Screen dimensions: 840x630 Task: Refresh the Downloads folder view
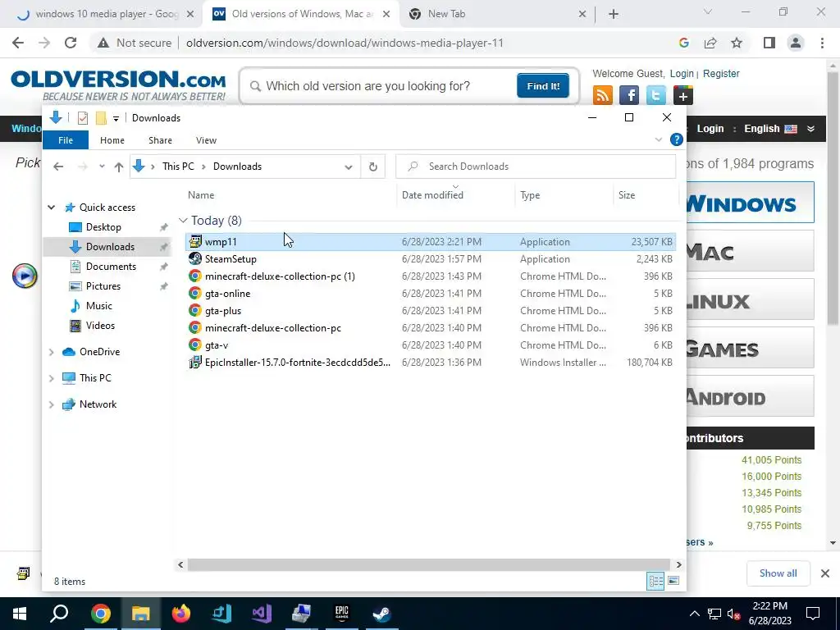(373, 167)
